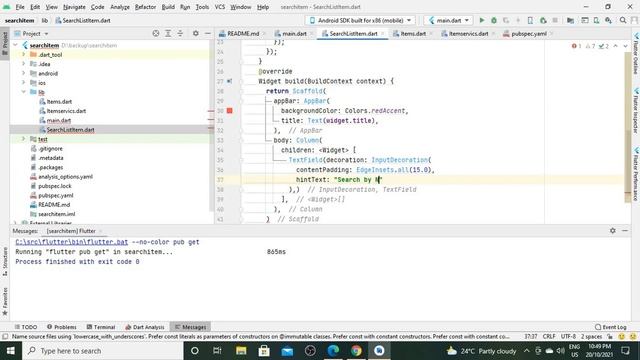Click Collapse All in Project panel
Image resolution: width=640 pixels, height=360 pixels.
180,33
